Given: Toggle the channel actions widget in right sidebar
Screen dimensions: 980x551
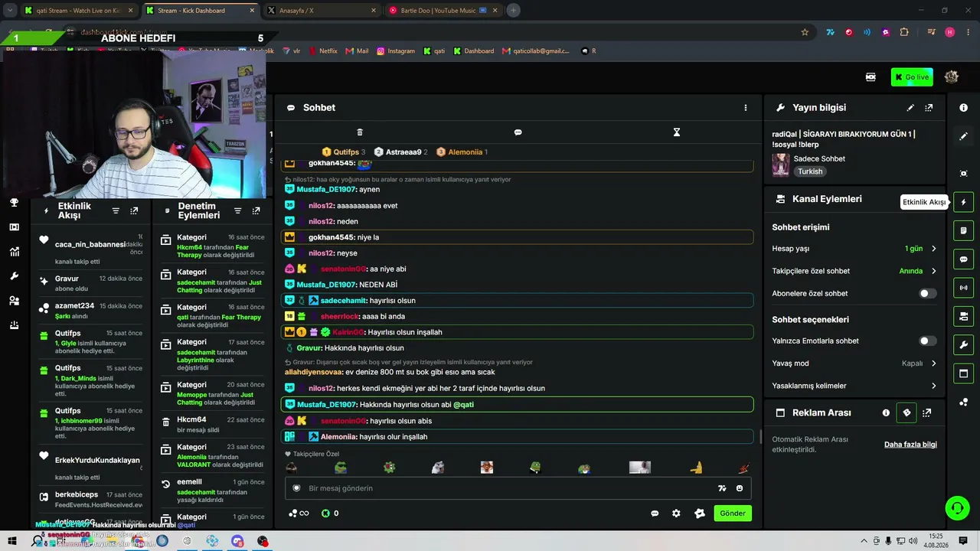Looking at the screenshot, I should click(964, 316).
